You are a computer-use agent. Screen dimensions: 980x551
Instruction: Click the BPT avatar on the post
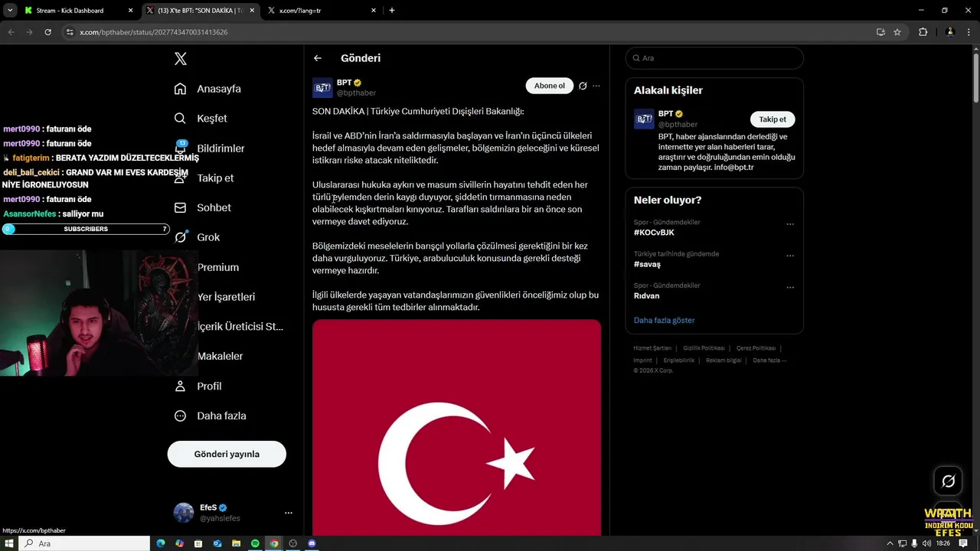tap(322, 88)
